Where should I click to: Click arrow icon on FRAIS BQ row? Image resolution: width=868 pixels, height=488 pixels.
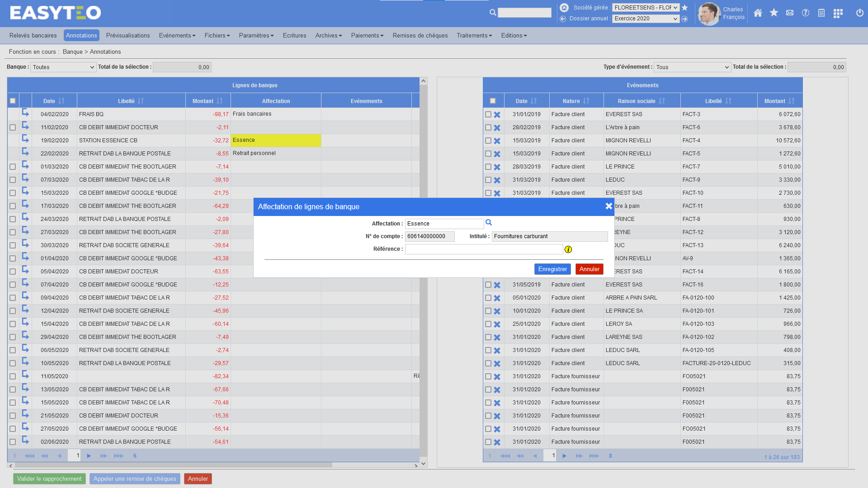pos(25,113)
